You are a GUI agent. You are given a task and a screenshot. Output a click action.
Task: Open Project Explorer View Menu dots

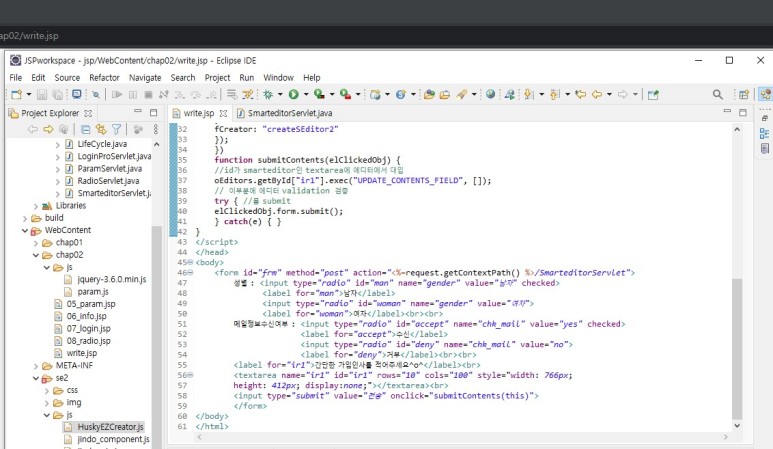(x=155, y=129)
